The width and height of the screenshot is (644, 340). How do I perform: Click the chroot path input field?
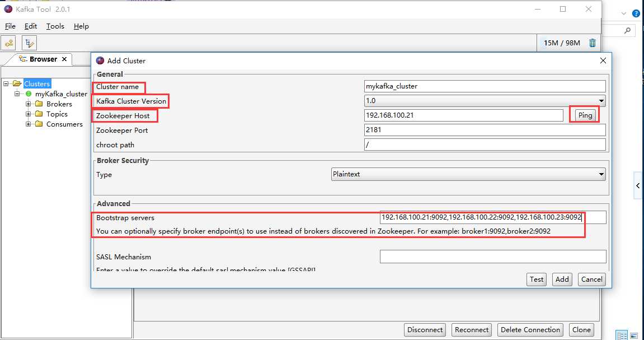(x=485, y=145)
